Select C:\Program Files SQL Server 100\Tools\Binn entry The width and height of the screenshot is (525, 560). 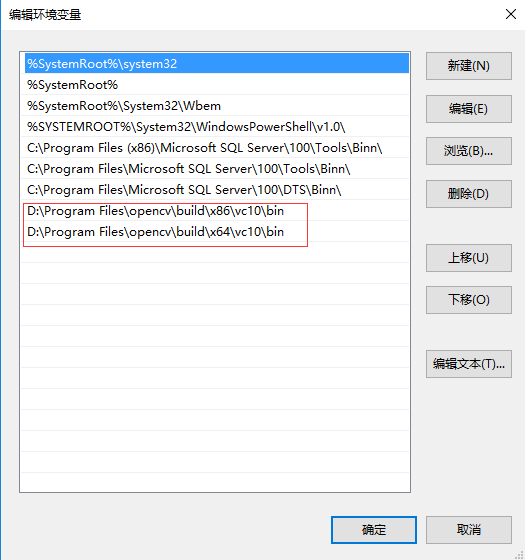(215, 169)
